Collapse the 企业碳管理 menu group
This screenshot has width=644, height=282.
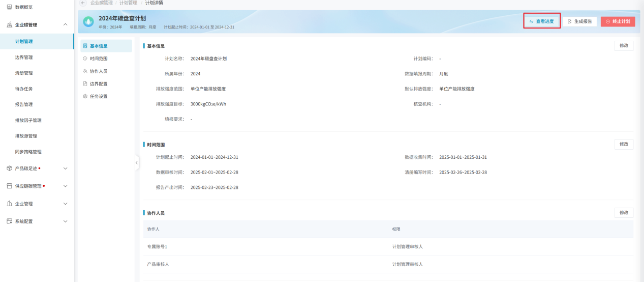65,24
